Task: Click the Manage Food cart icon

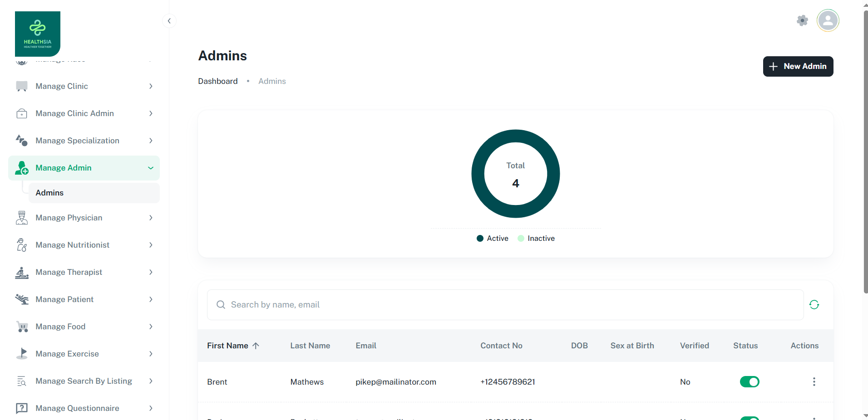Action: [22, 327]
